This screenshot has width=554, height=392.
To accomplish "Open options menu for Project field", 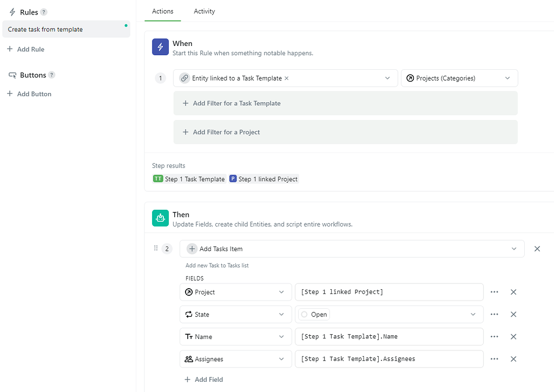I will pyautogui.click(x=494, y=292).
